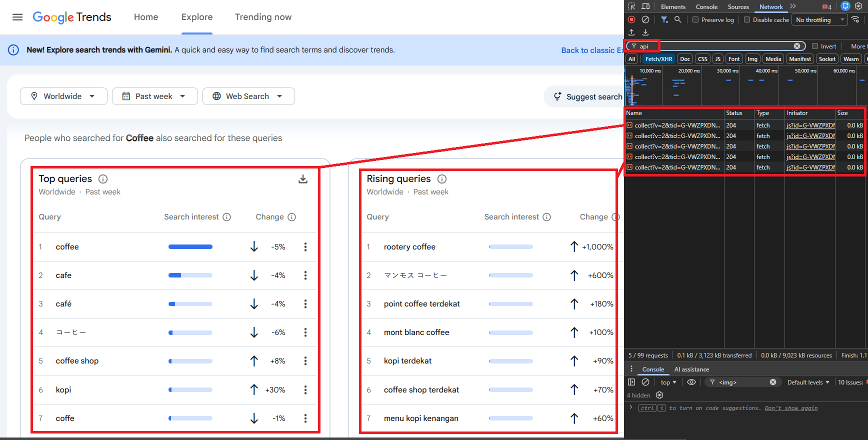
Task: Go to the Google Trends Home tab
Action: tap(146, 17)
